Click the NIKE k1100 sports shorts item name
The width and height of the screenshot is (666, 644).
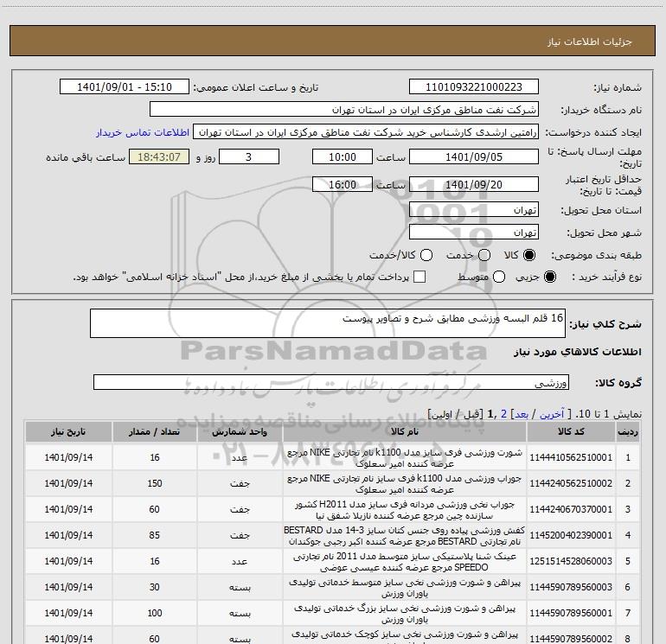point(405,457)
